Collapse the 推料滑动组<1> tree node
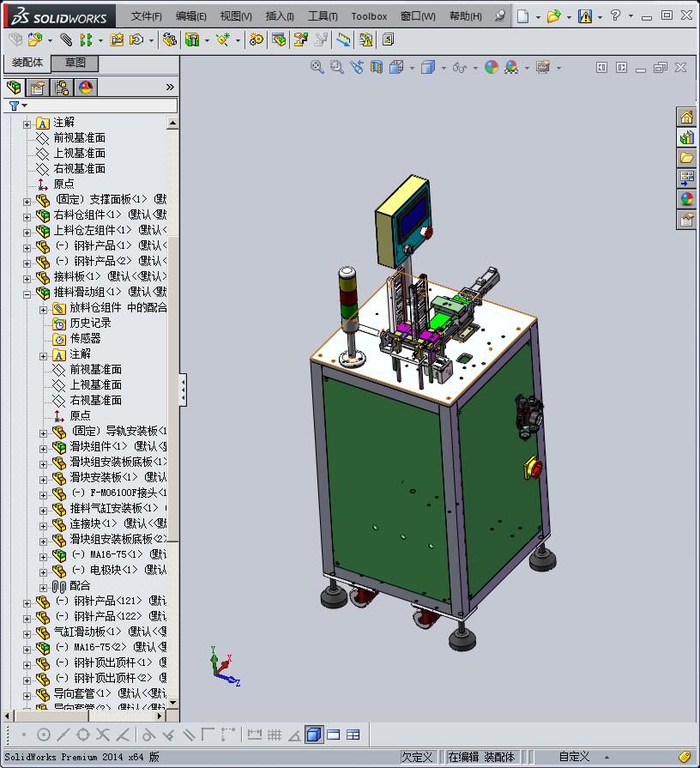The height and width of the screenshot is (768, 700). (27, 293)
